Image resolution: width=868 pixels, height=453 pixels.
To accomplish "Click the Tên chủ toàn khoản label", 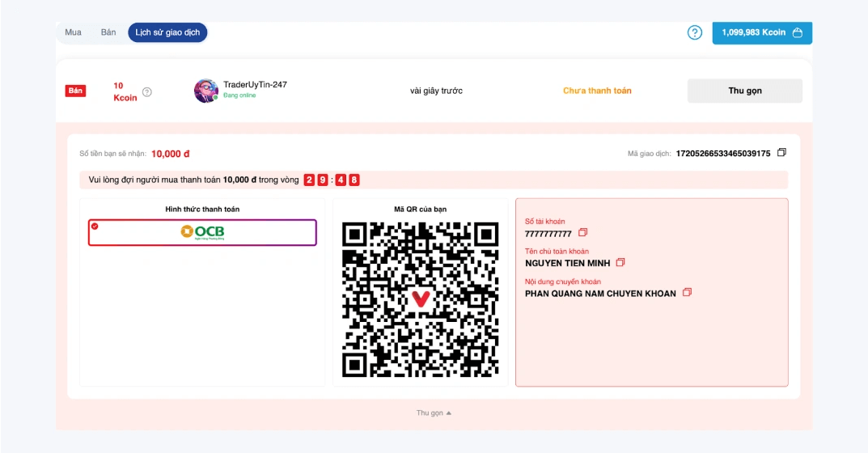I will coord(557,252).
